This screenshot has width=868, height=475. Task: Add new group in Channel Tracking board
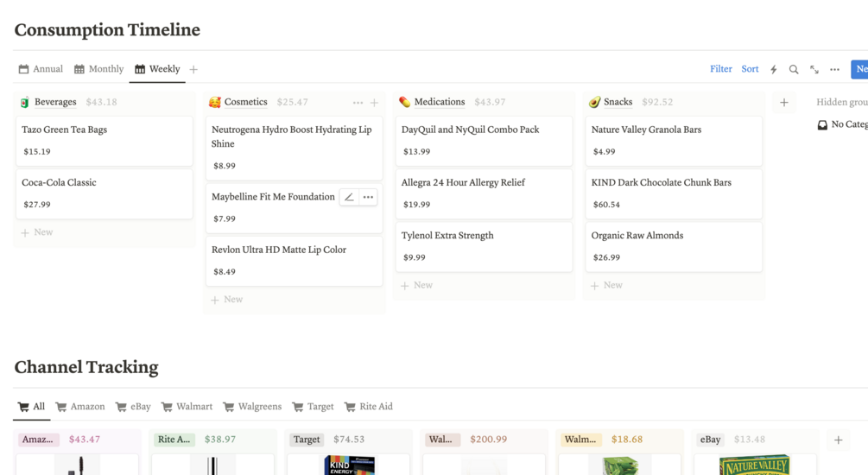click(x=838, y=440)
